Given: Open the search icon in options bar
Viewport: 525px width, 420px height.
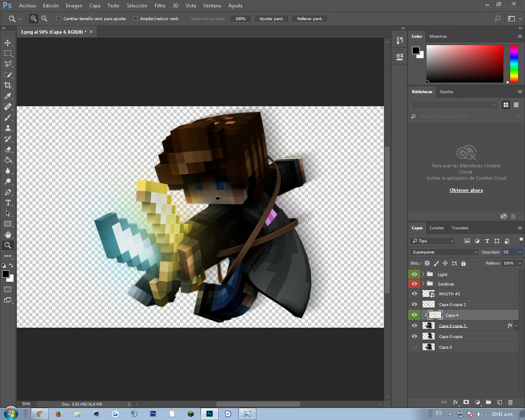Looking at the screenshot, I should (497, 19).
